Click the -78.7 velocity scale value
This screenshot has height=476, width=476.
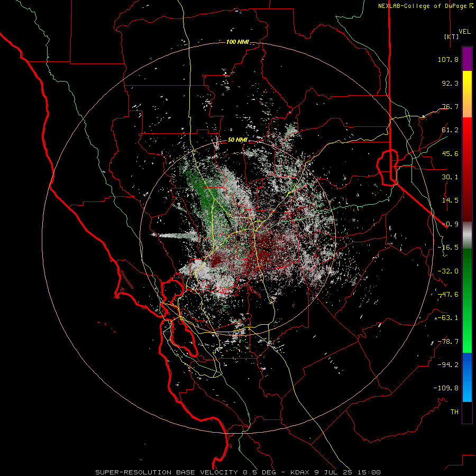click(x=448, y=342)
